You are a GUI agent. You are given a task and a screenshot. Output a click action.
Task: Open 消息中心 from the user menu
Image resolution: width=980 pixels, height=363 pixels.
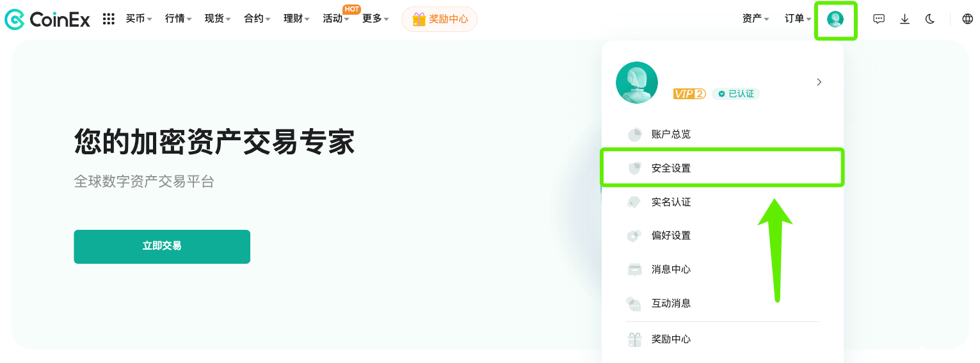[671, 270]
